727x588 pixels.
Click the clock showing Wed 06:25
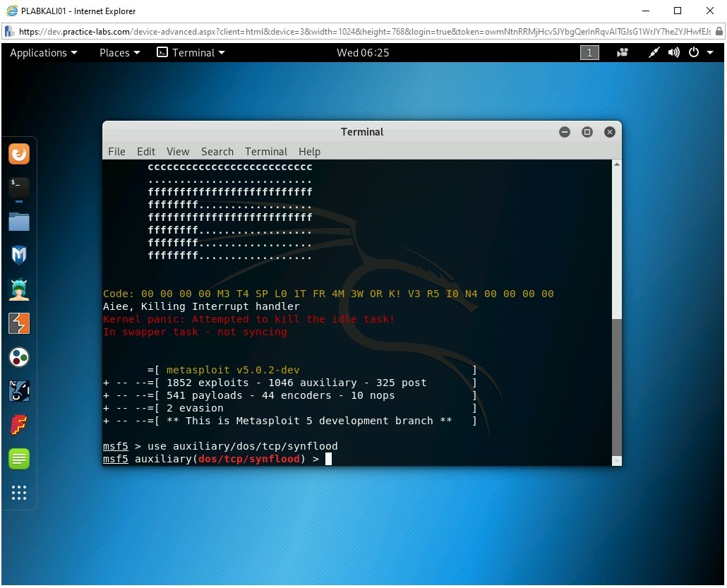click(x=363, y=53)
